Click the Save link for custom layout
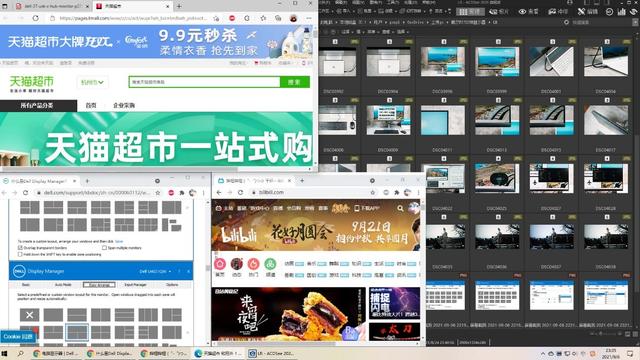Image resolution: width=640 pixels, height=360 pixels. pyautogui.click(x=119, y=242)
